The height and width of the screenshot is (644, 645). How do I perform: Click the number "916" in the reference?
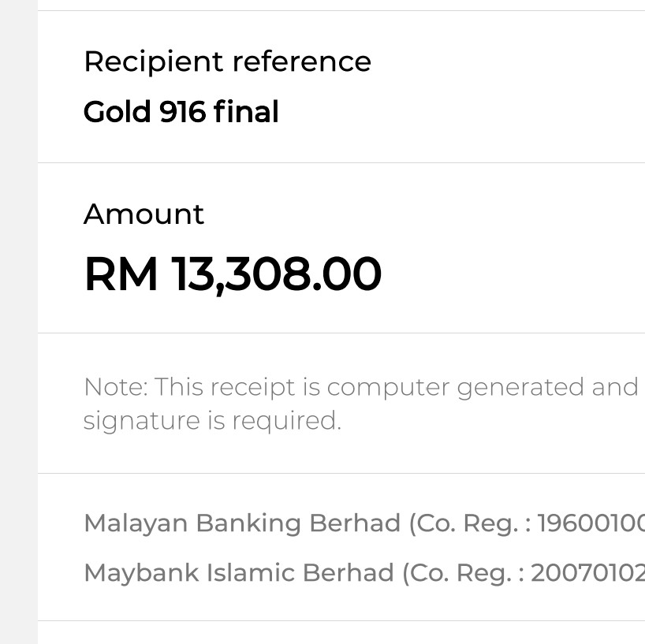[x=182, y=112]
